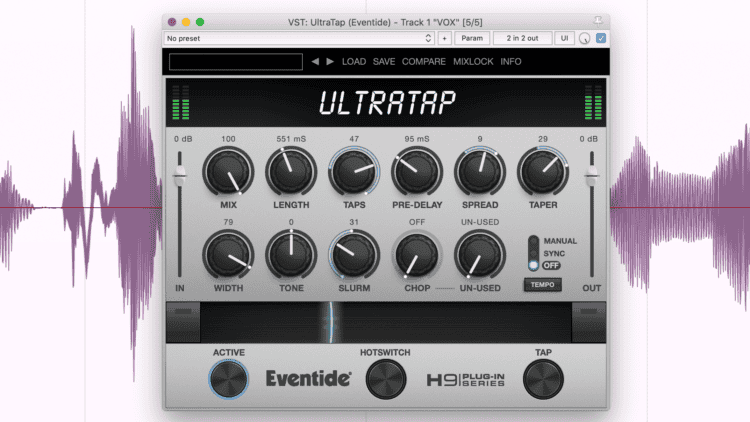The image size is (750, 422).
Task: Click the TAP tempo footswitch
Action: point(543,379)
